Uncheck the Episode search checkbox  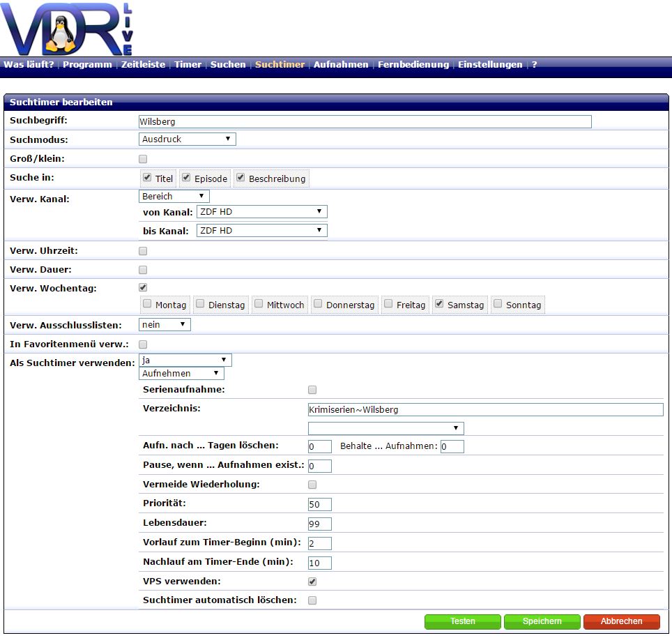tap(186, 178)
